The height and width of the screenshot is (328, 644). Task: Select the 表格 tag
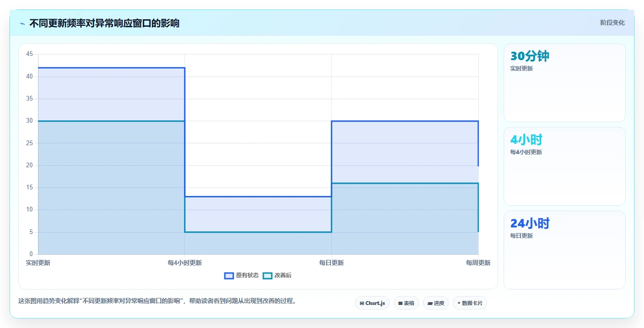tap(406, 303)
